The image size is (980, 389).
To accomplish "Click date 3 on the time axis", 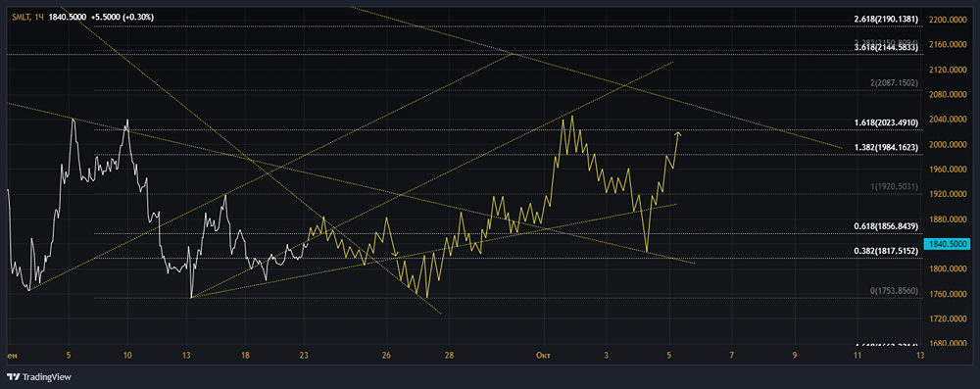I will [x=607, y=356].
